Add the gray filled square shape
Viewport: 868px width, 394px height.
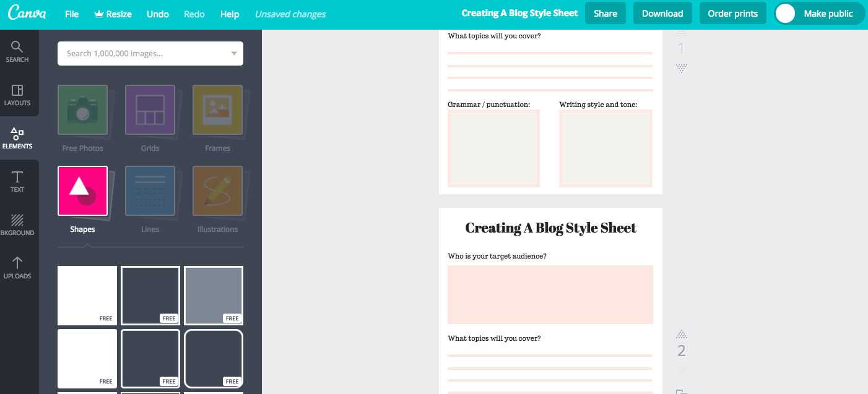coord(214,296)
